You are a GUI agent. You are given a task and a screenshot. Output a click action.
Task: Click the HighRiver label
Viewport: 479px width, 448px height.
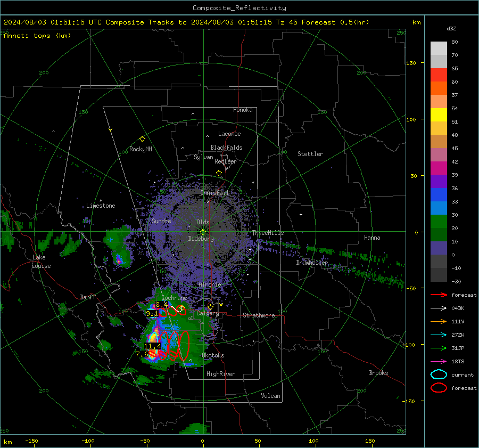click(x=221, y=374)
